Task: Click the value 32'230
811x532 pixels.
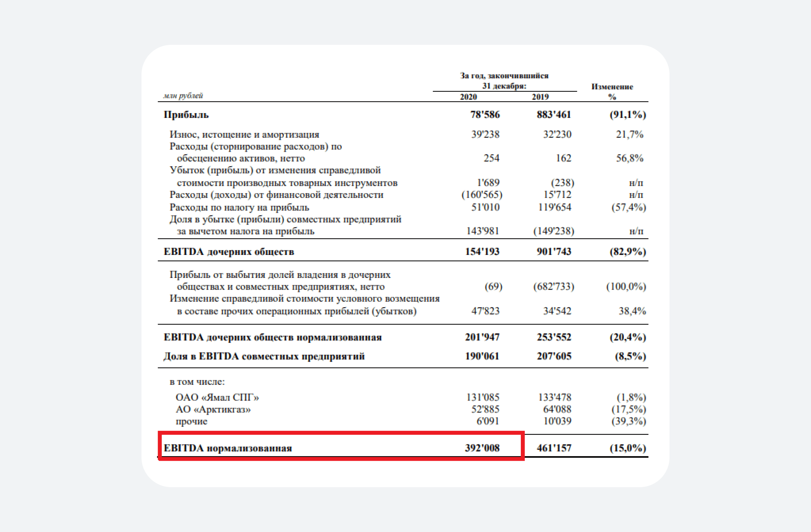Action: (557, 134)
